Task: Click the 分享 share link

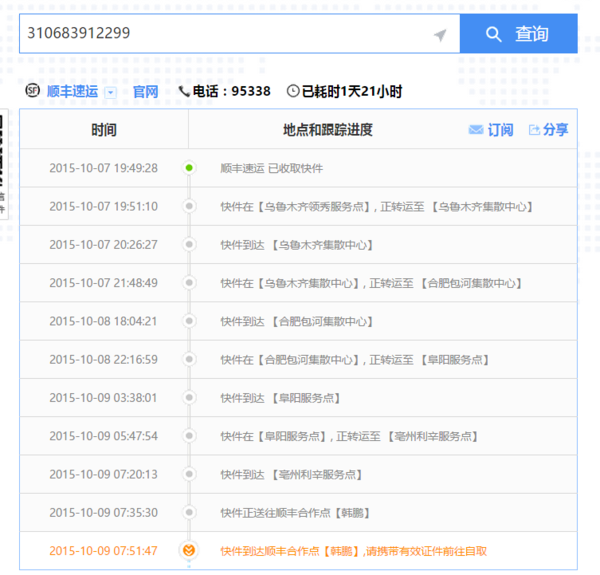Action: coord(556,130)
